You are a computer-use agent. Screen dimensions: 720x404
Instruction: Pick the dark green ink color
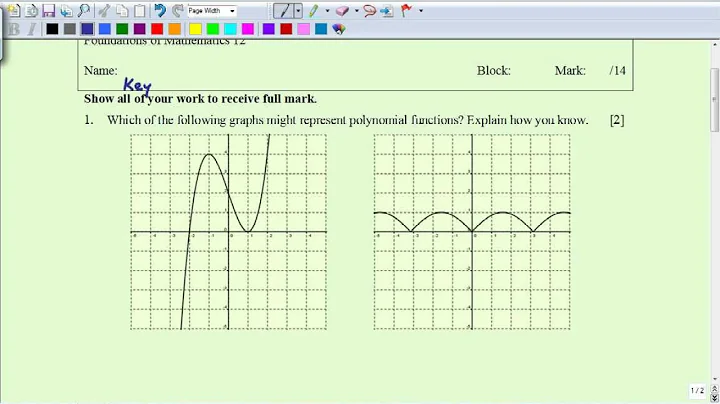click(122, 29)
